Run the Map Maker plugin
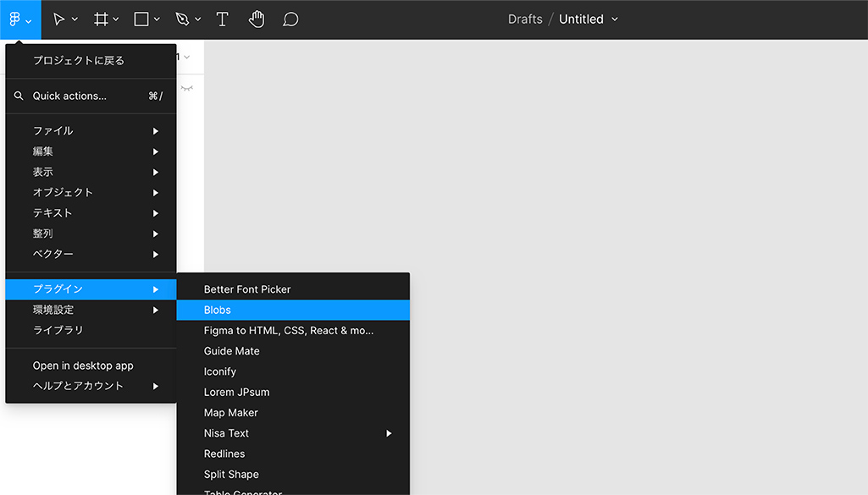 pos(293,413)
